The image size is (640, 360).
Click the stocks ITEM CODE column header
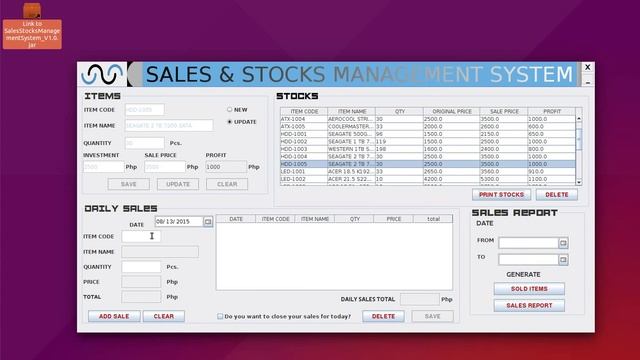coord(304,111)
